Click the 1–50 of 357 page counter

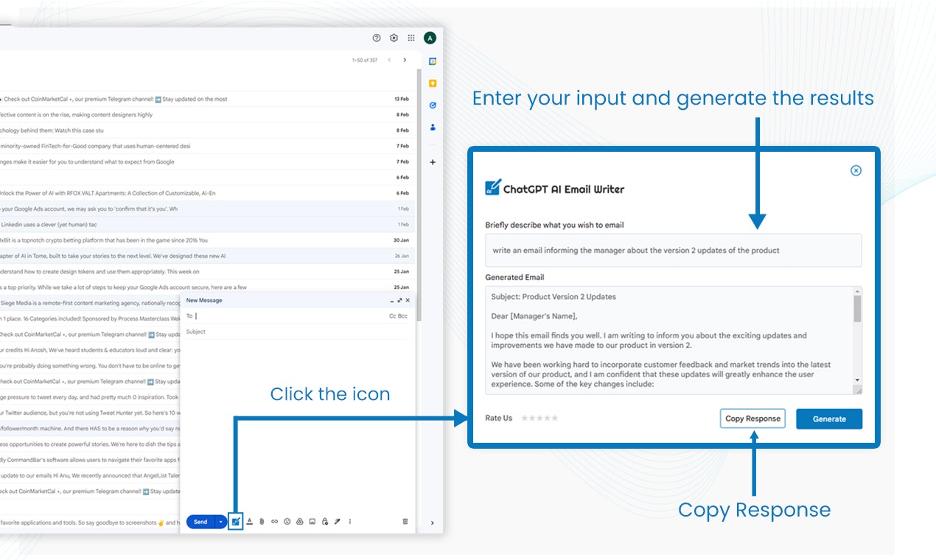(x=365, y=60)
